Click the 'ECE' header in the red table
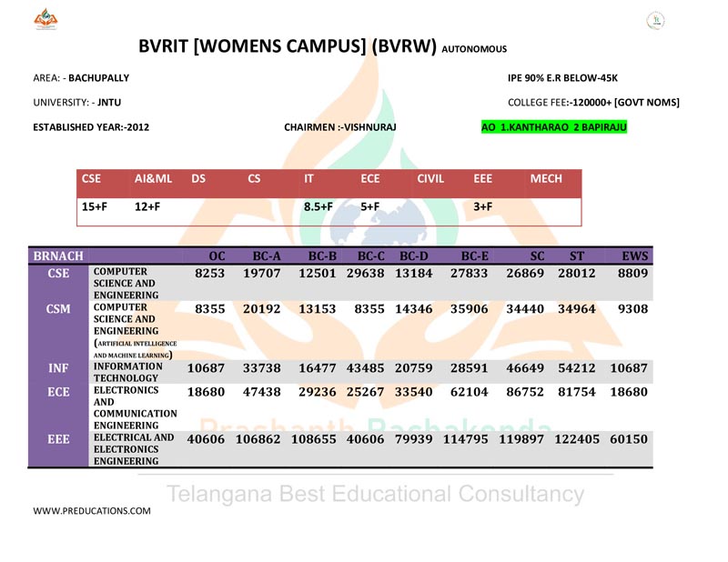The width and height of the screenshot is (728, 562). (370, 178)
